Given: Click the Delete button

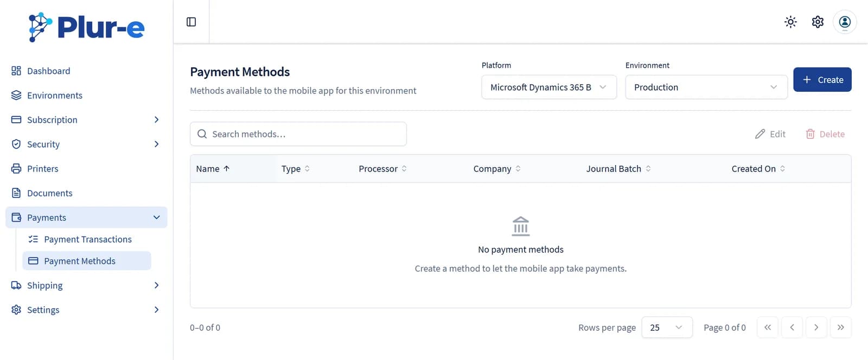Looking at the screenshot, I should pyautogui.click(x=825, y=134).
